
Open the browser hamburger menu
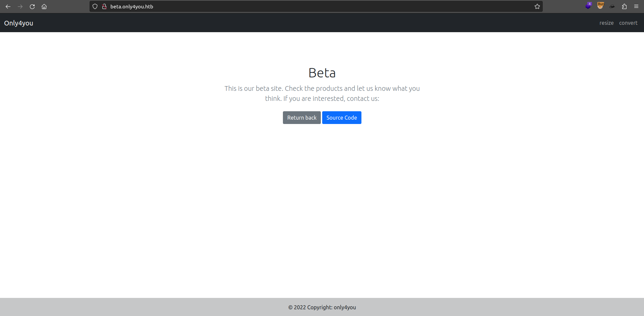point(636,6)
